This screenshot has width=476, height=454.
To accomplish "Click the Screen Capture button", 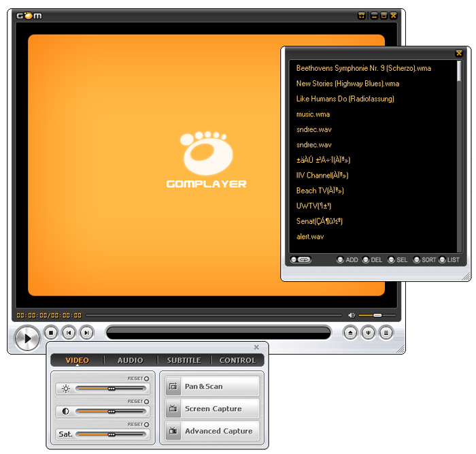I will 212,409.
